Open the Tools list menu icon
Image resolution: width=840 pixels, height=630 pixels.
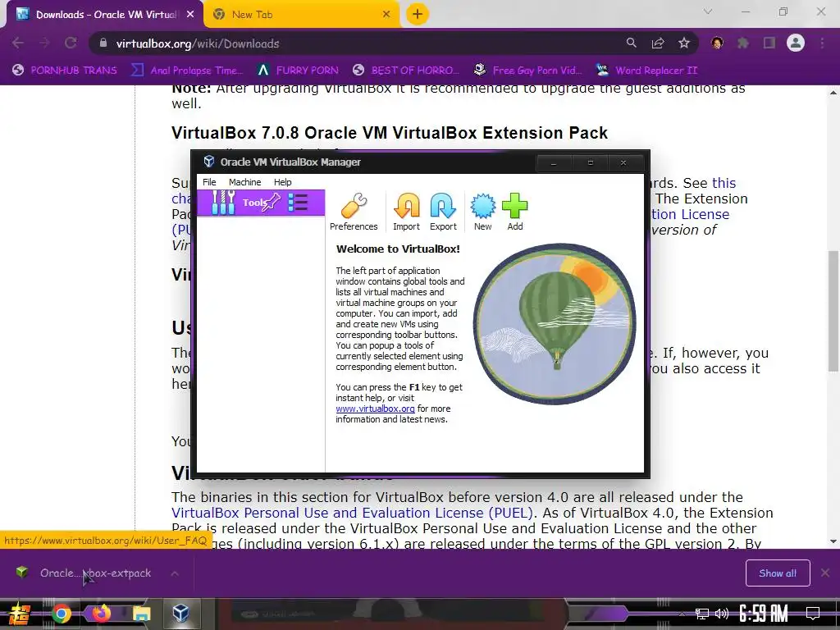click(298, 203)
